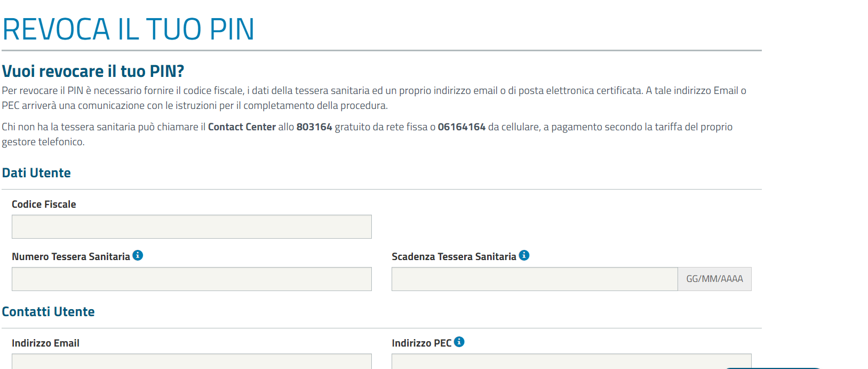Screen dimensions: 868x369
Task: Click the Indirizzo Email label
Action: click(45, 343)
